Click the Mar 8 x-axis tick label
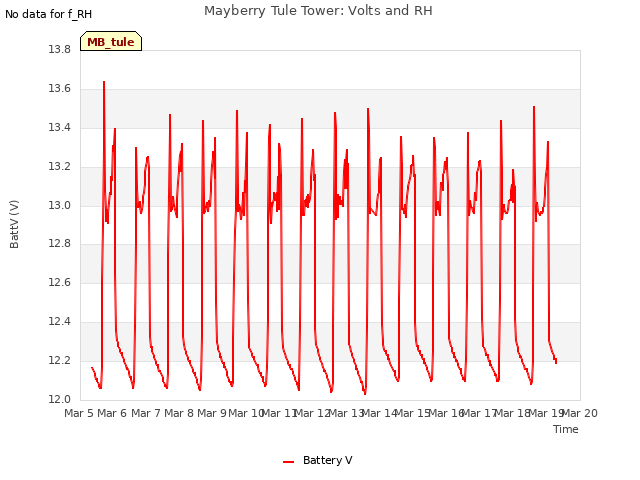 coord(179,413)
